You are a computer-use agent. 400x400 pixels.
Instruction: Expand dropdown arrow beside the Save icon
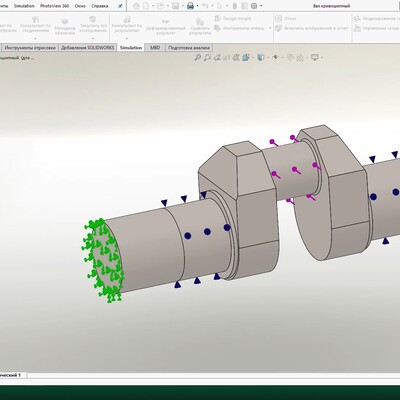[182, 6]
